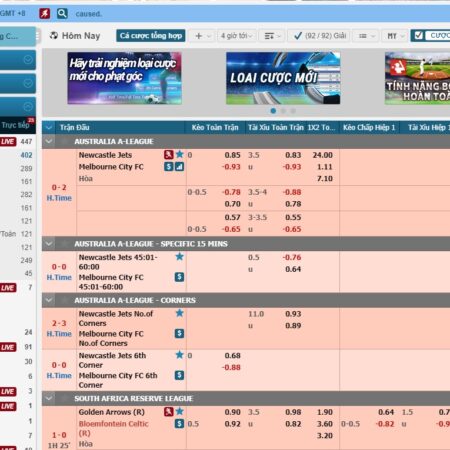Image resolution: width=450 pixels, height=450 pixels.
Task: Click the red icon beside Golden Arrows (R)
Action: point(169,412)
